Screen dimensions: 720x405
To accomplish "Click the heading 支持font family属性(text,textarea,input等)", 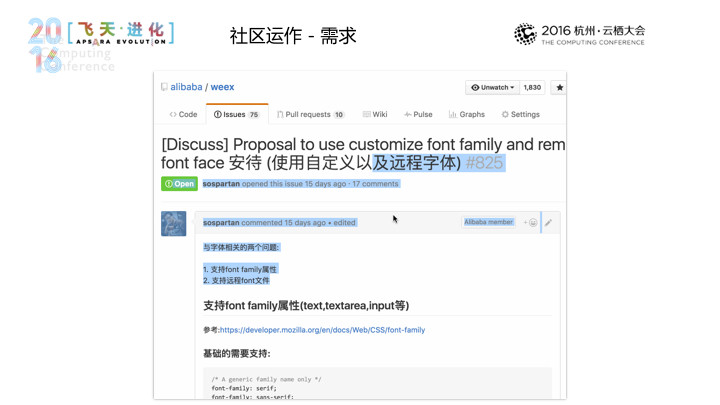I will [x=306, y=305].
